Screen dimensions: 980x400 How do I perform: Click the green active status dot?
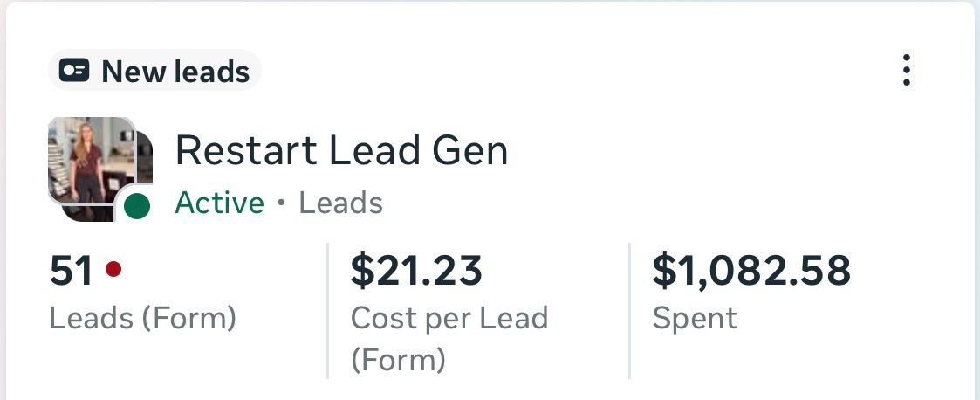click(136, 207)
